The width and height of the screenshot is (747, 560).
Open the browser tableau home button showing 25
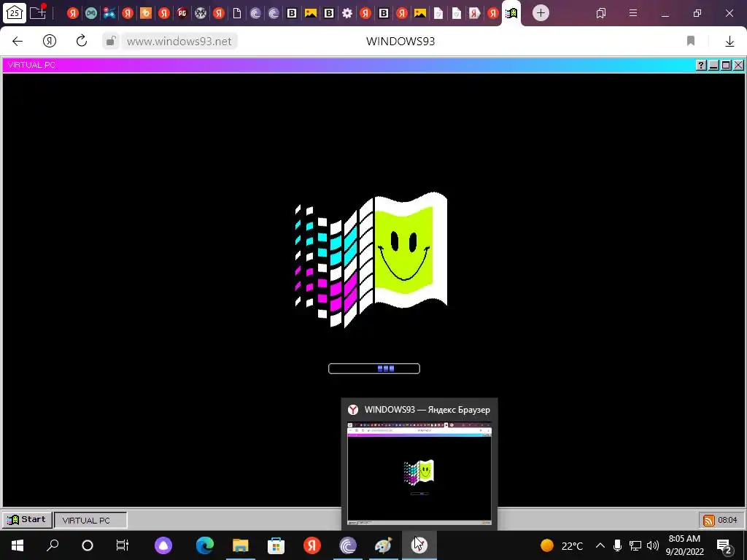pyautogui.click(x=15, y=13)
